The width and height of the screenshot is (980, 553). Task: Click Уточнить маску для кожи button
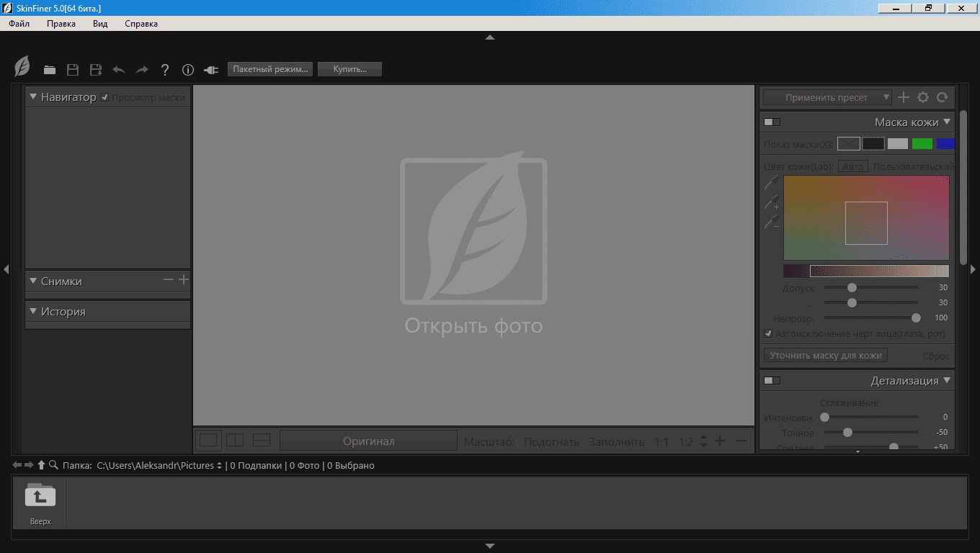click(x=826, y=355)
